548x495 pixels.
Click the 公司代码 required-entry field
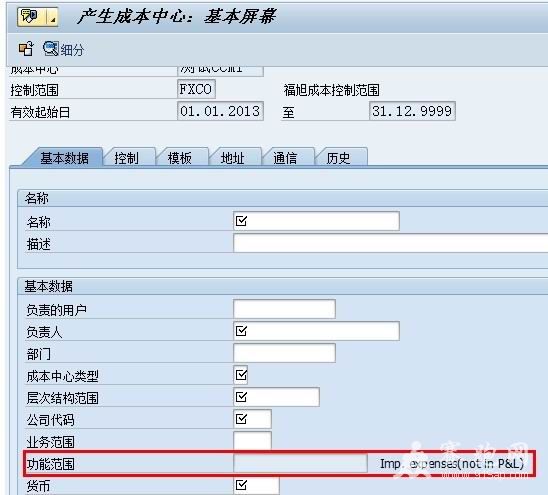[x=252, y=419]
